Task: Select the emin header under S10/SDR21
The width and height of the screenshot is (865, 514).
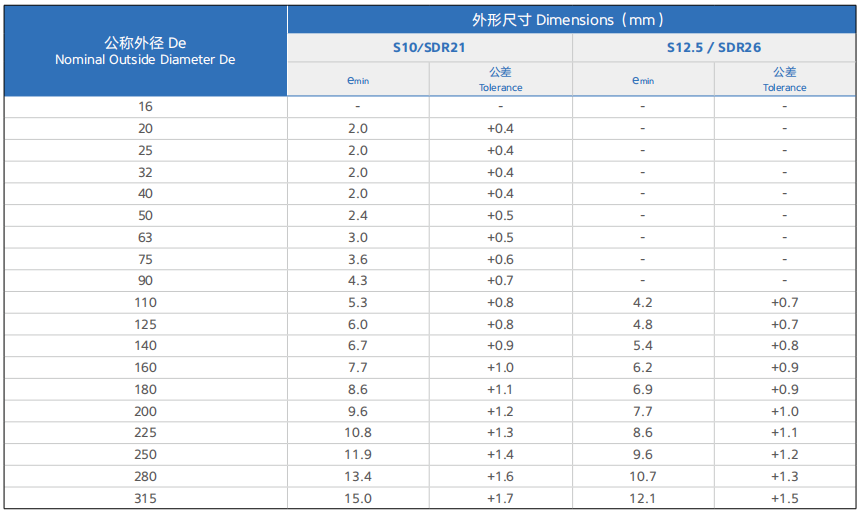Action: coord(358,79)
